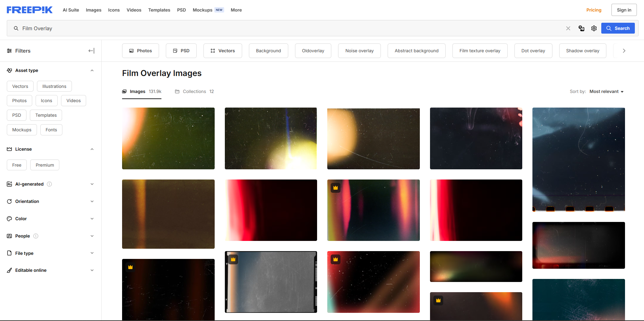This screenshot has width=644, height=321.
Task: Click the info icon next to People
Action: [x=36, y=236]
